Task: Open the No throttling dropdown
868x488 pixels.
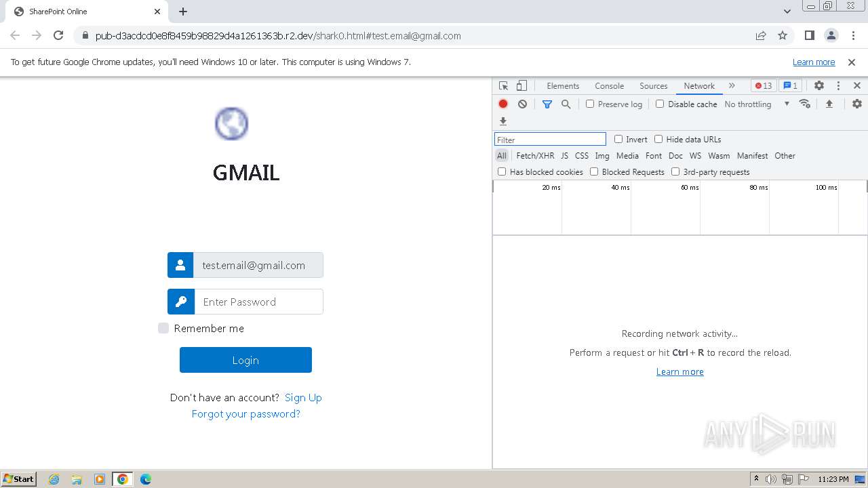Action: (x=757, y=104)
